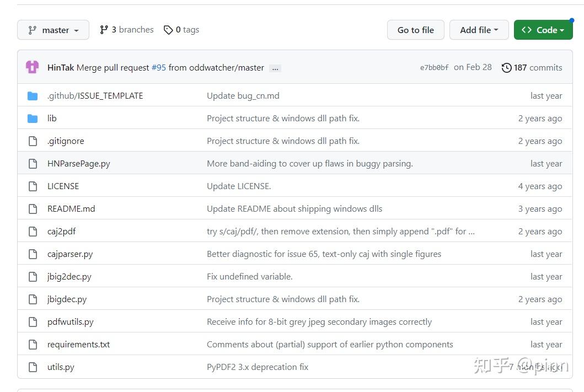Open requirements.txt file

click(x=79, y=345)
